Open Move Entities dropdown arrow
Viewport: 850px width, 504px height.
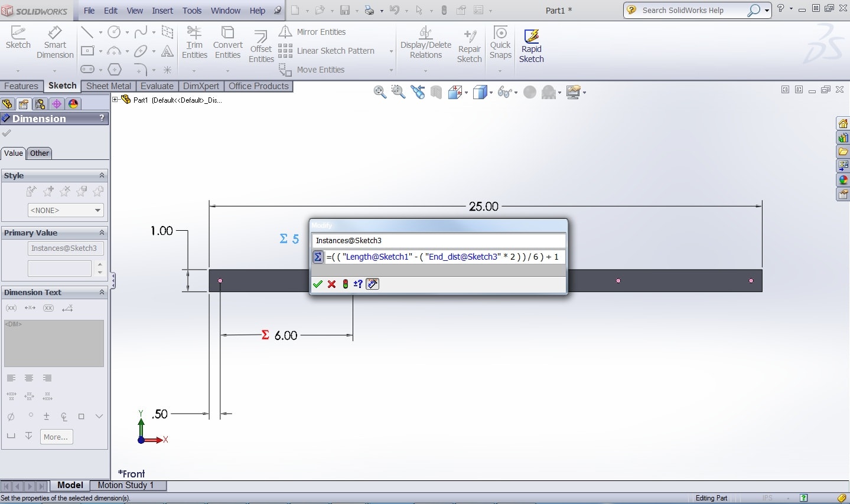(x=391, y=70)
